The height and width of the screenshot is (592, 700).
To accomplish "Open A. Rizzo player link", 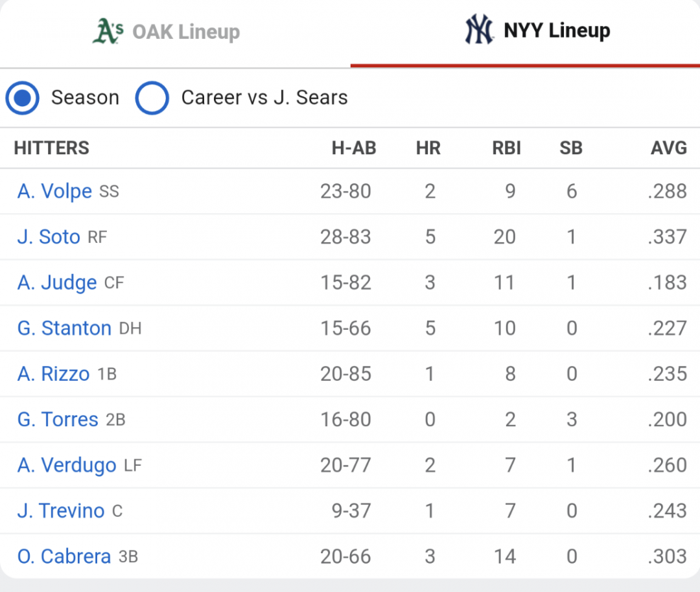I will click(x=54, y=374).
